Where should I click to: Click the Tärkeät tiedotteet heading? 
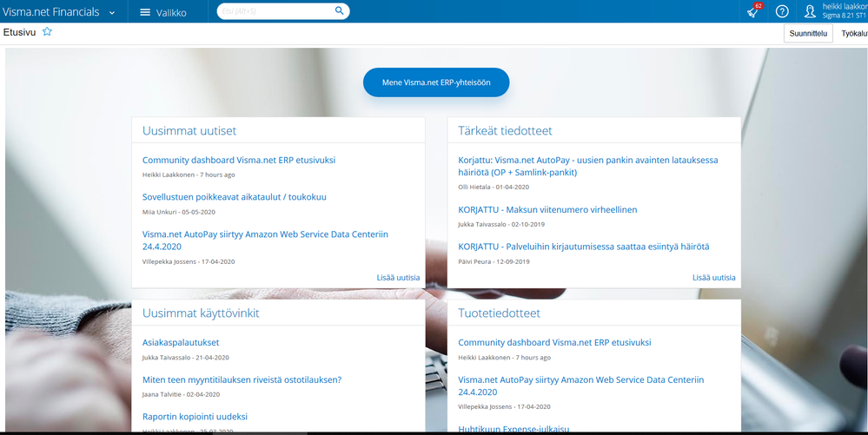(x=505, y=131)
